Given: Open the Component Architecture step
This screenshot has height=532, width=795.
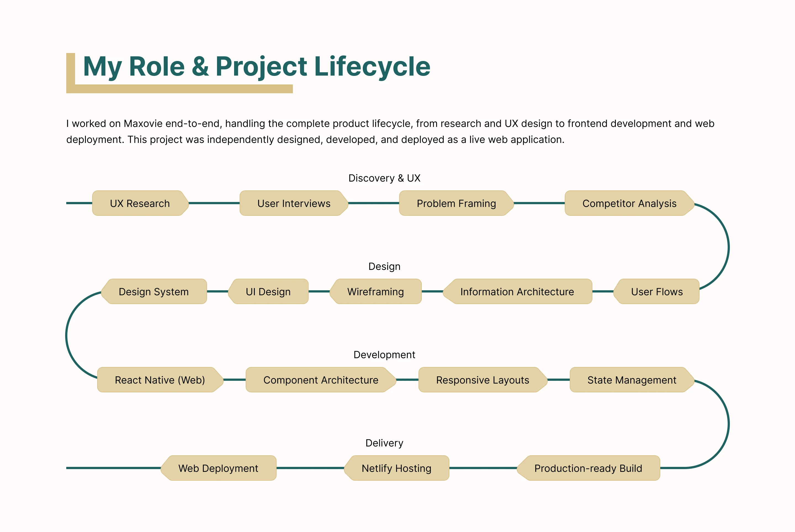Looking at the screenshot, I should (x=321, y=380).
